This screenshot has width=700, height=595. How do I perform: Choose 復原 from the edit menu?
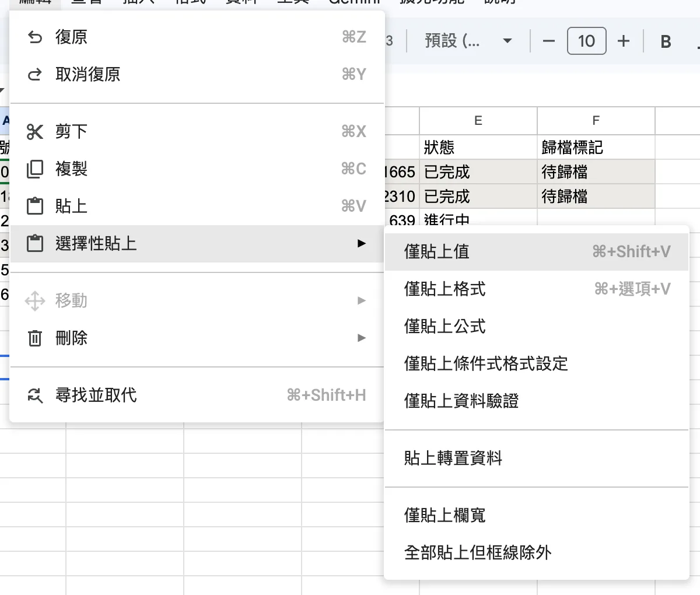(x=197, y=37)
